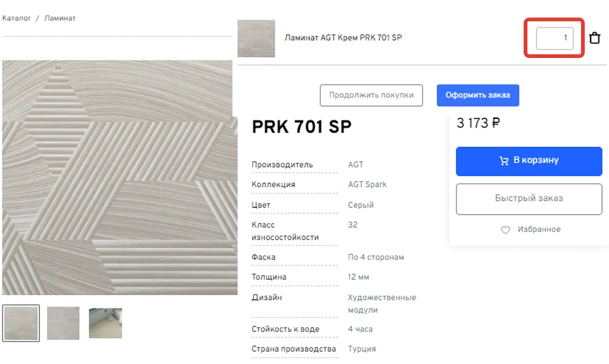The height and width of the screenshot is (364, 609).
Task: Open the Каталог breadcrumb link
Action: click(x=16, y=18)
